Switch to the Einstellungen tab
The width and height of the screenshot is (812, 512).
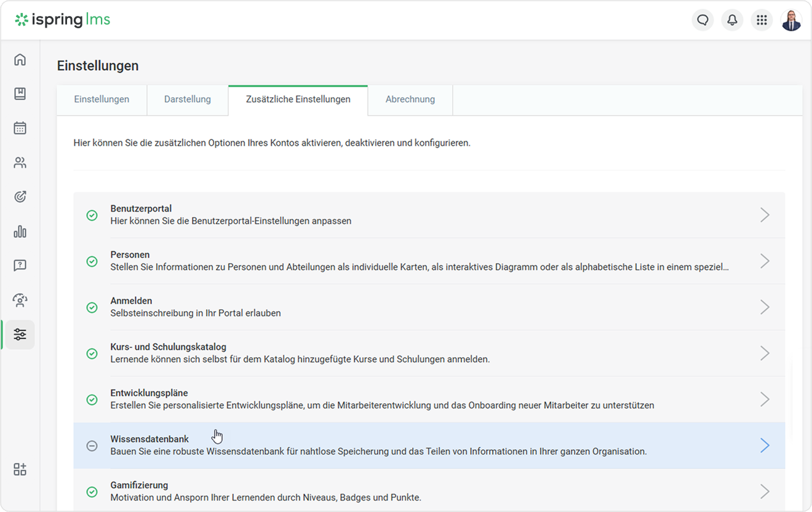(x=101, y=100)
